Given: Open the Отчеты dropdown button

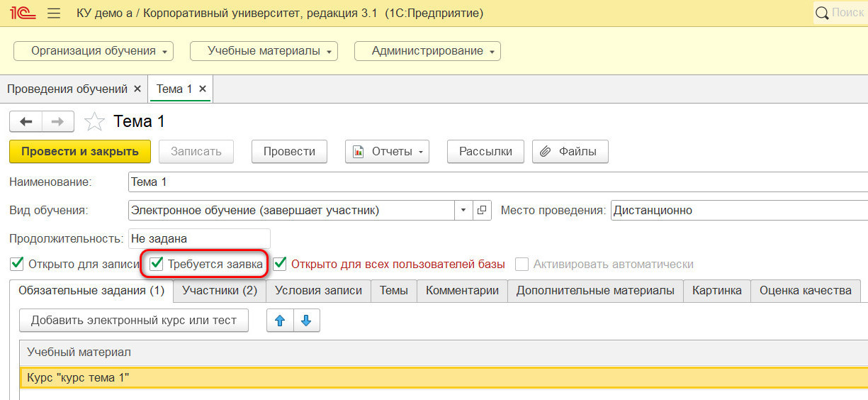Looking at the screenshot, I should [x=387, y=151].
